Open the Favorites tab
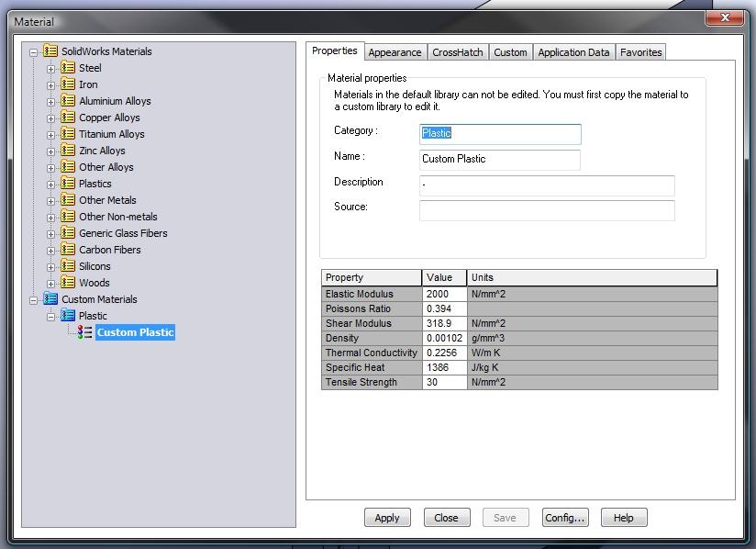Viewport: 756px width, 549px height. pyautogui.click(x=640, y=52)
